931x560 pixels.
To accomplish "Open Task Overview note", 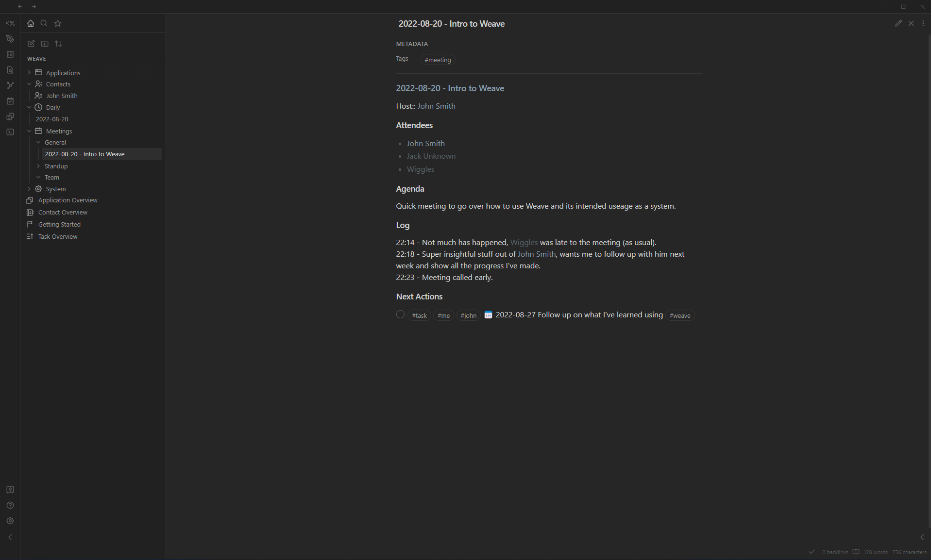I will tap(58, 236).
